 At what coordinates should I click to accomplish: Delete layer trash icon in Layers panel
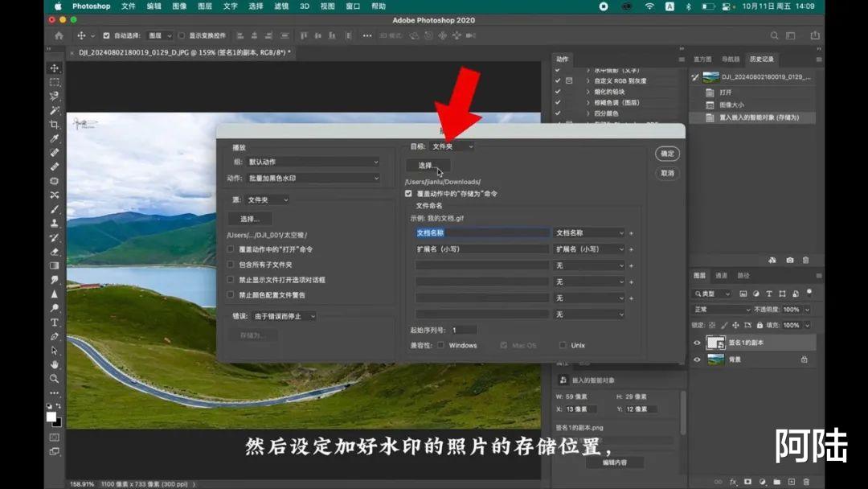click(806, 482)
